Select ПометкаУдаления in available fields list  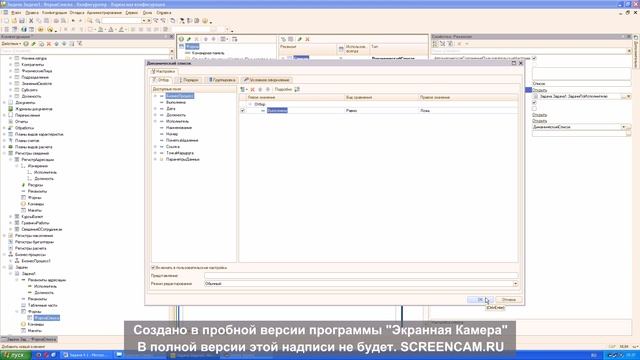pos(182,140)
